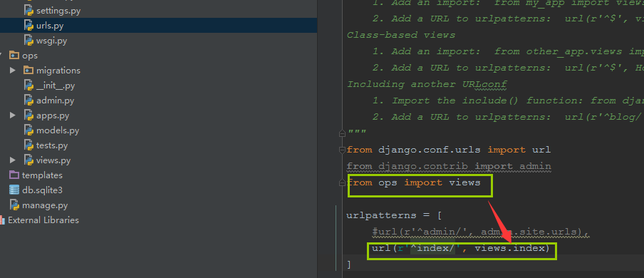Click the __init__.py file icon
Screen dimensions: 644x278
[28, 86]
